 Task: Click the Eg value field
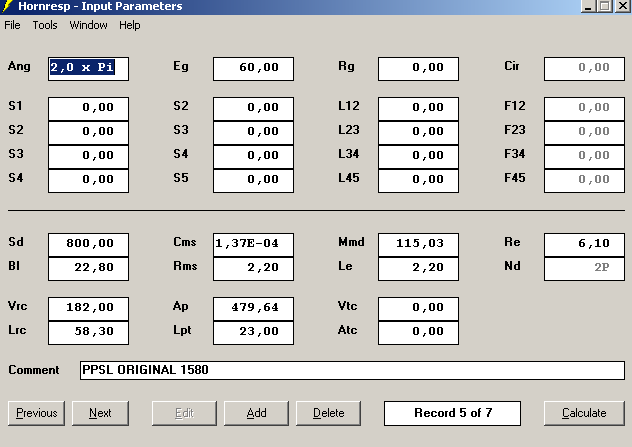pyautogui.click(x=253, y=68)
